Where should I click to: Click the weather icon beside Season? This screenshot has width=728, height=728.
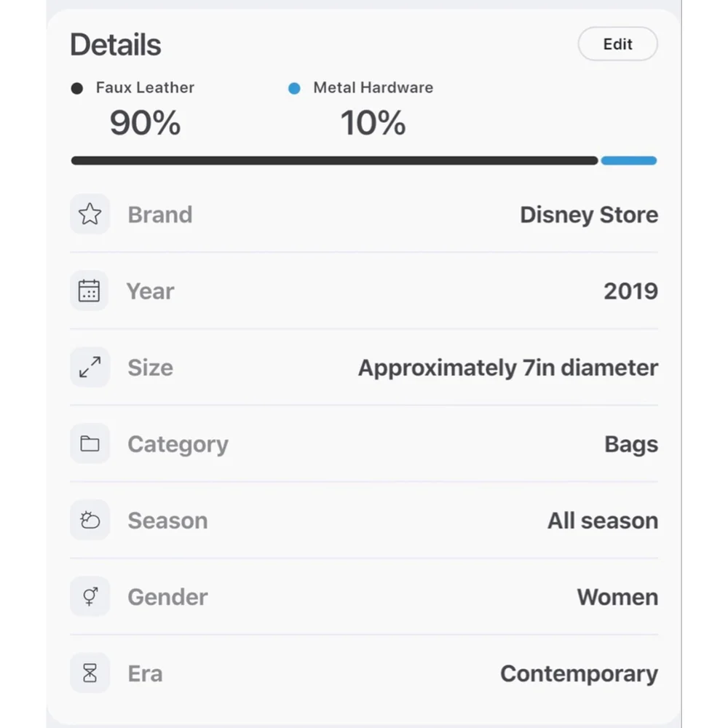pyautogui.click(x=90, y=520)
